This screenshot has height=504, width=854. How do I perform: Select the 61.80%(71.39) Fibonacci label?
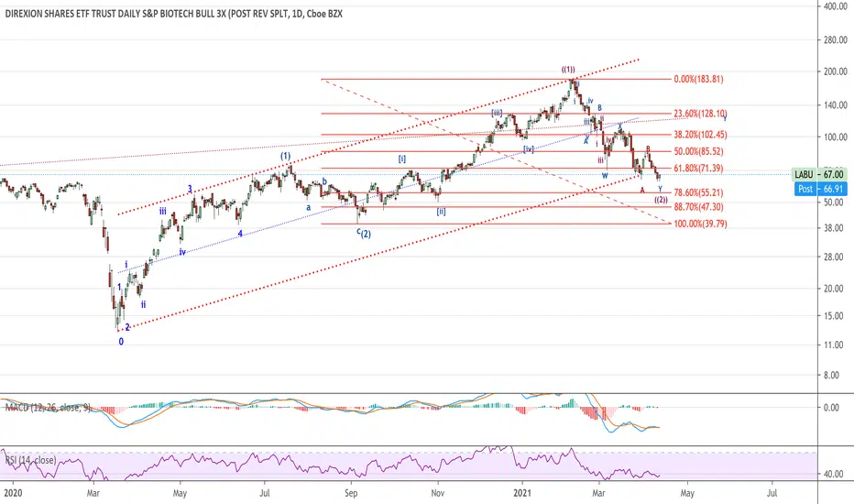[698, 169]
